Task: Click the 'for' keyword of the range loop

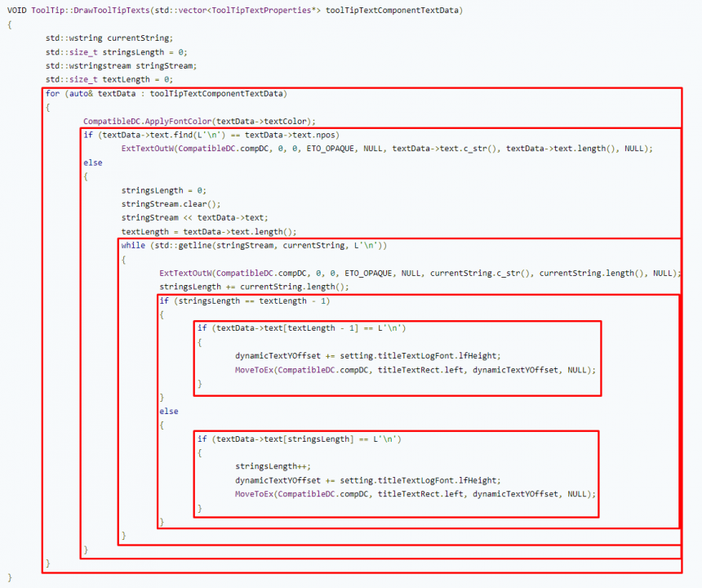Action: click(x=52, y=93)
